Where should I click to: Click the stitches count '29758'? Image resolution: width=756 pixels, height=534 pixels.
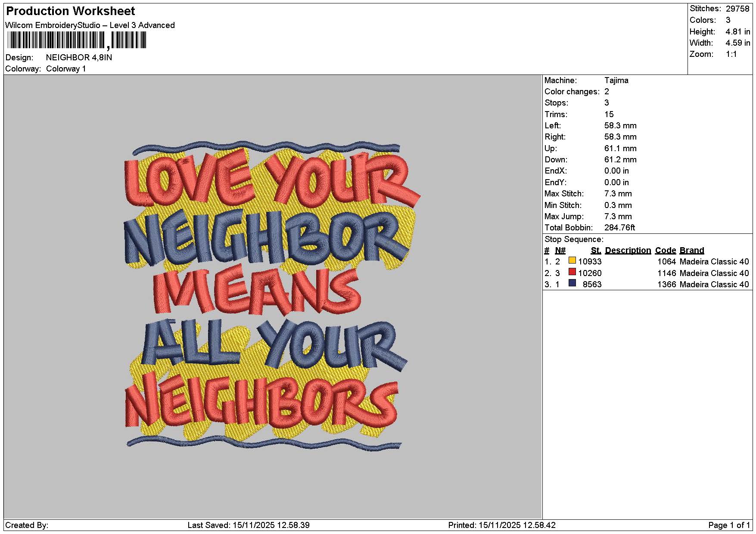[x=737, y=9]
